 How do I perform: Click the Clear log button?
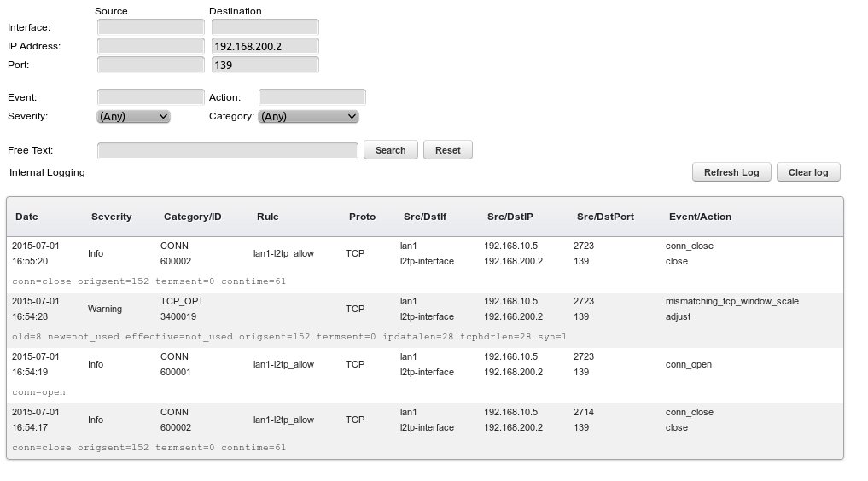tap(808, 172)
